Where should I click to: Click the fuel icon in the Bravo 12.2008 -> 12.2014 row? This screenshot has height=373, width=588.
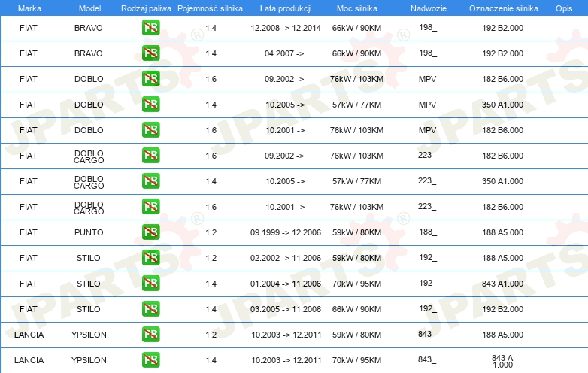[150, 28]
